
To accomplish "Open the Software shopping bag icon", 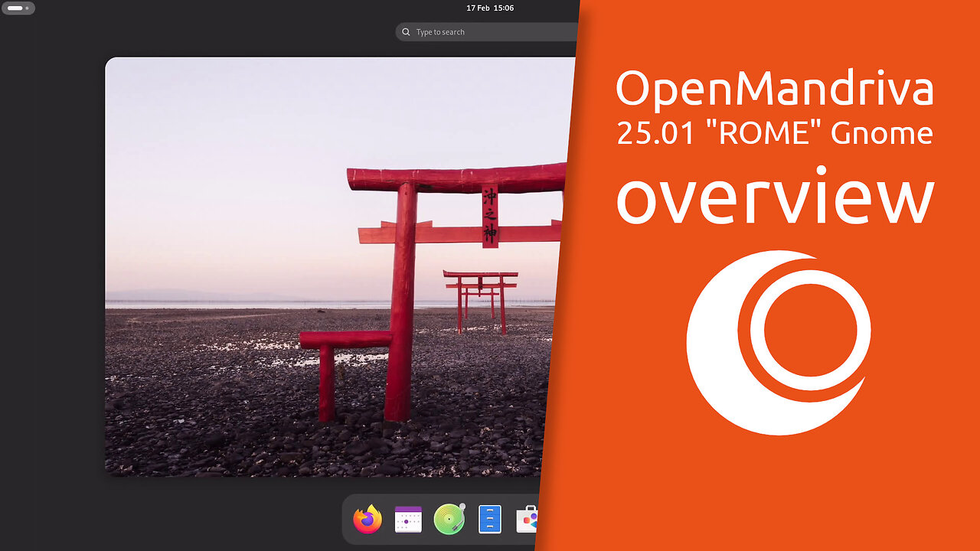I will click(x=528, y=520).
